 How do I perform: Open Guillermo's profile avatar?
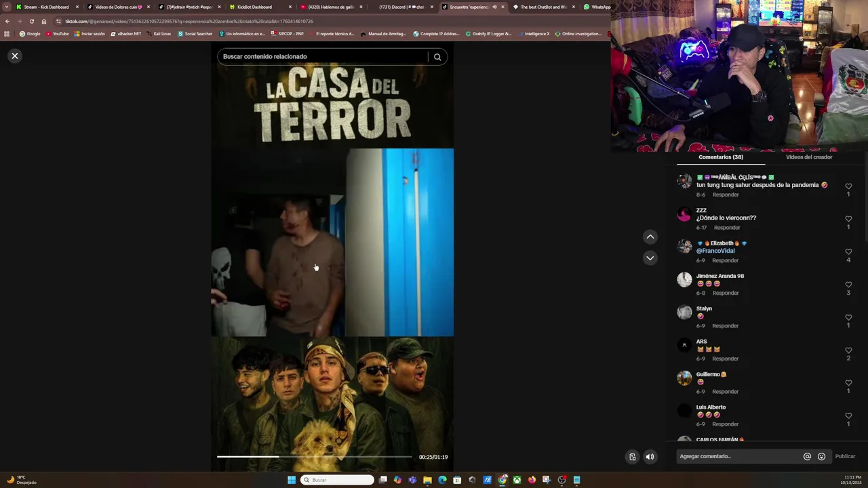(684, 378)
